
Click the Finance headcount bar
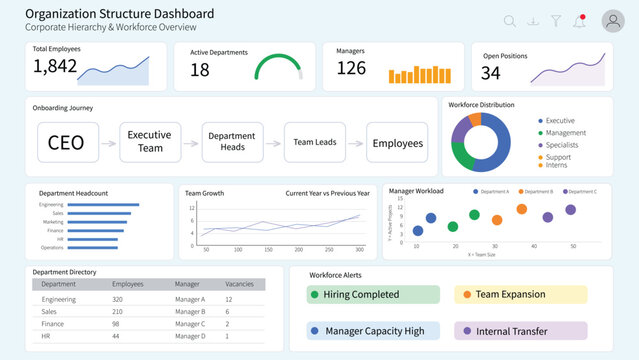[96, 231]
